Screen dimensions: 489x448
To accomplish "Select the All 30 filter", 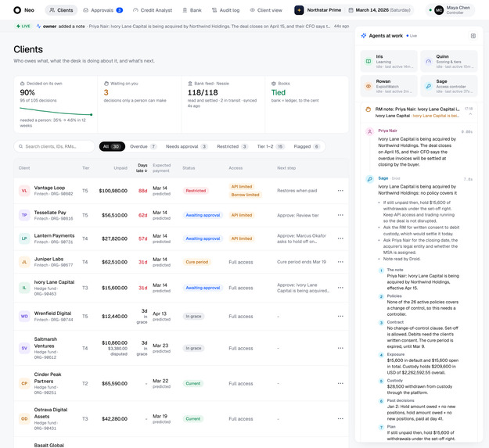I will tap(112, 146).
